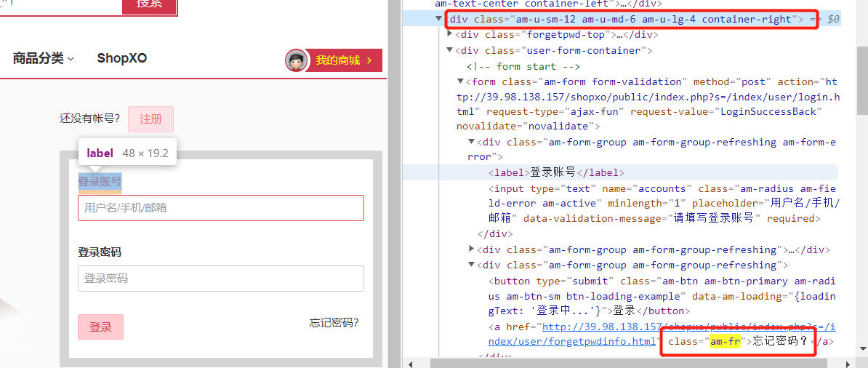The image size is (868, 368).
Task: Select the label 登录账号 DOM line
Action: pos(556,172)
